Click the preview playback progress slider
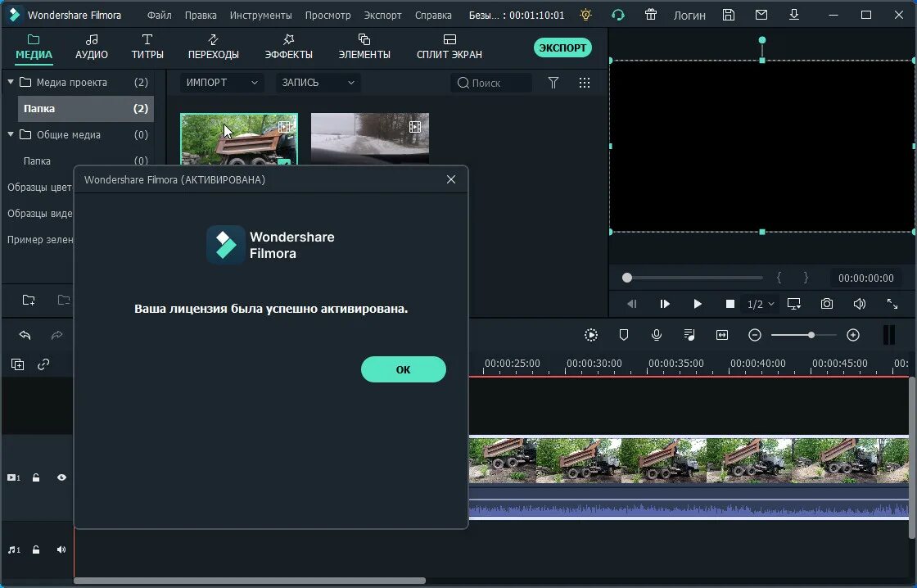This screenshot has height=588, width=917. (693, 278)
